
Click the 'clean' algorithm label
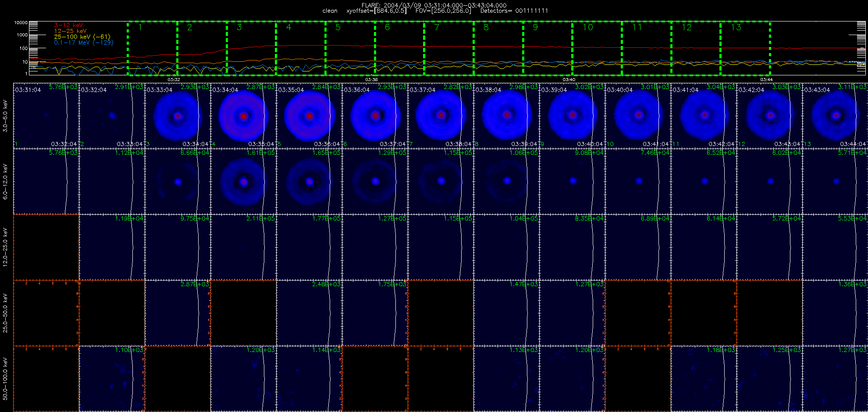pos(330,11)
